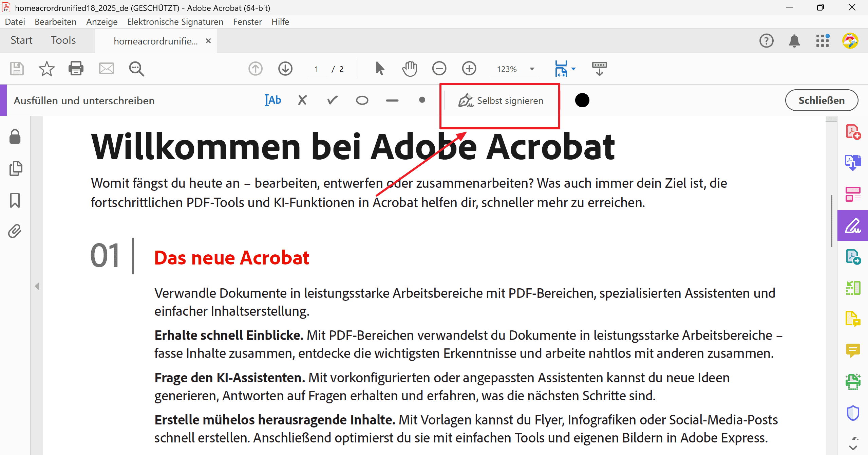The image size is (868, 455).
Task: Open the zoom percentage dropdown arrow
Action: [x=532, y=69]
